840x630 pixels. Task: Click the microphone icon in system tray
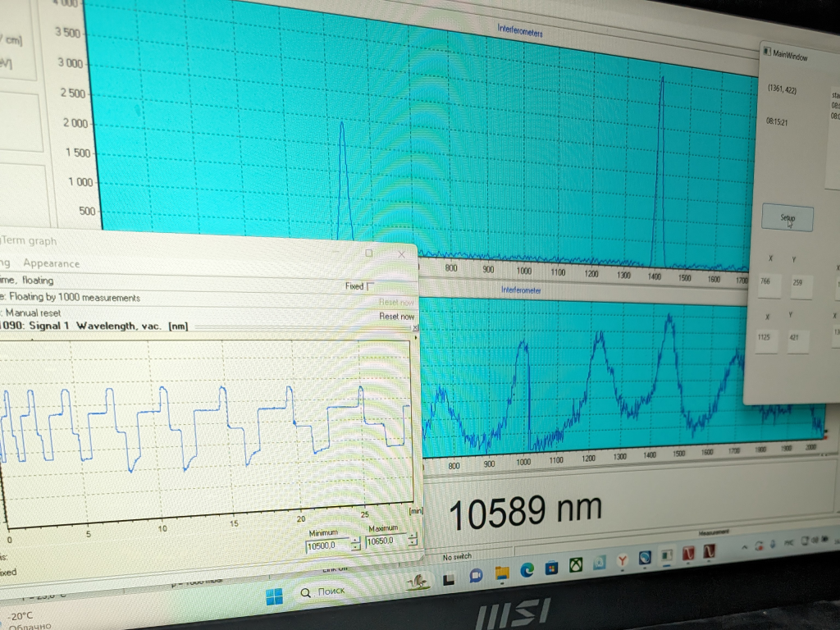tap(773, 545)
